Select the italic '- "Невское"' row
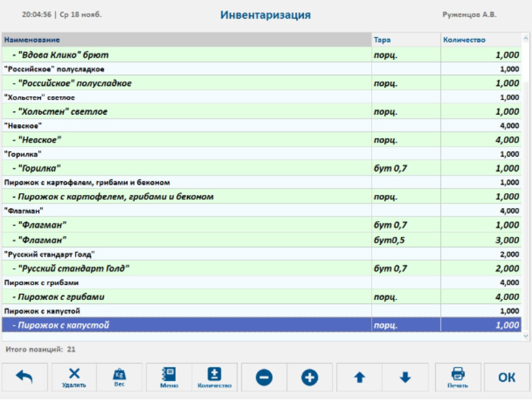The width and height of the screenshot is (532, 400). (262, 140)
